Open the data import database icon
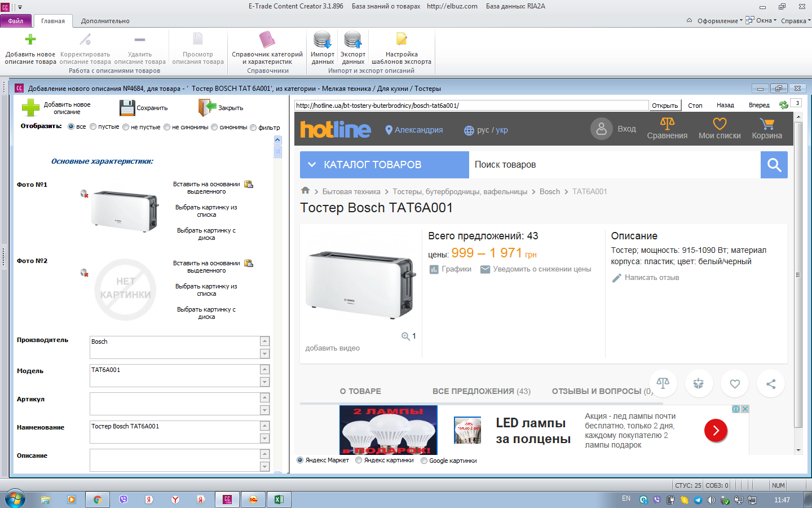812x508 pixels. 323,40
